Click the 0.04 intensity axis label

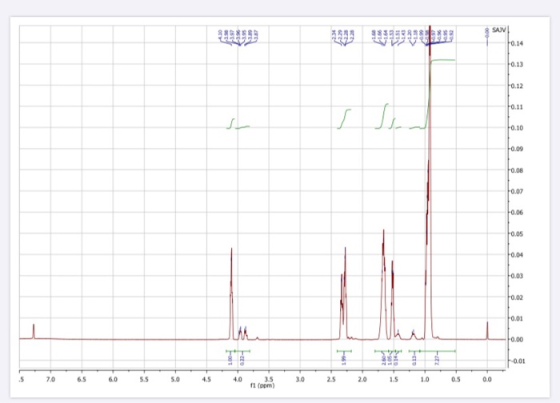click(x=517, y=255)
